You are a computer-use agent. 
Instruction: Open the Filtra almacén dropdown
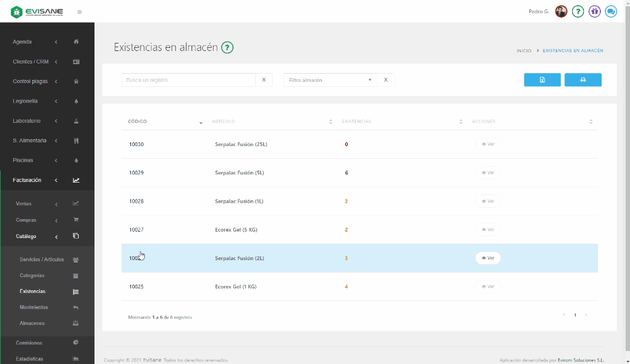(x=330, y=80)
